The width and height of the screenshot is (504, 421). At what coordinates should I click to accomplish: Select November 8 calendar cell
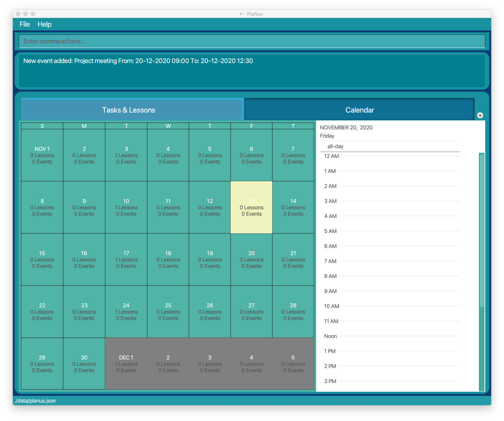(x=42, y=207)
